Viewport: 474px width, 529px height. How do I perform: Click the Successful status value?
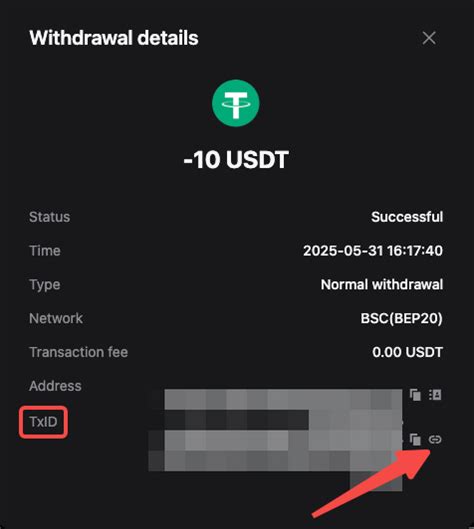tap(407, 217)
